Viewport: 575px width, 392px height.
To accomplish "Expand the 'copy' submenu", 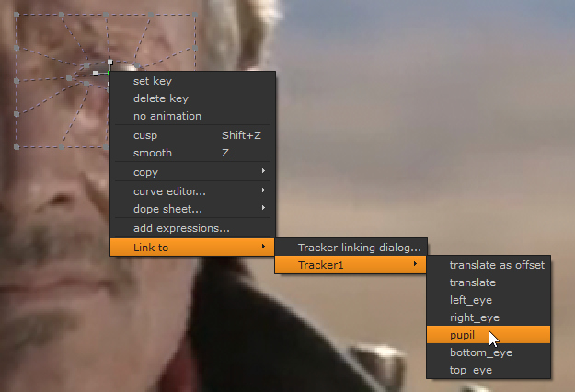I will pyautogui.click(x=145, y=172).
